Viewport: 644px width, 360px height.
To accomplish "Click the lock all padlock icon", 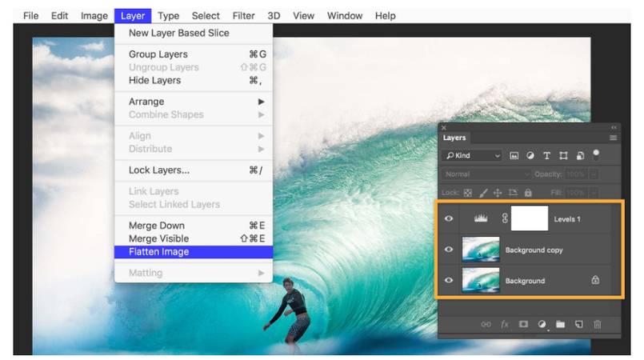I will click(x=528, y=192).
